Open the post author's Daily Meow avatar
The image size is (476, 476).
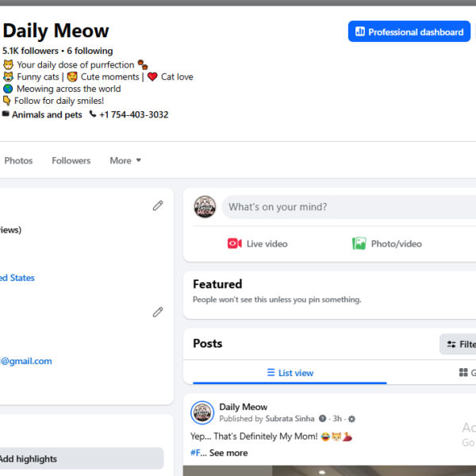coord(202,413)
